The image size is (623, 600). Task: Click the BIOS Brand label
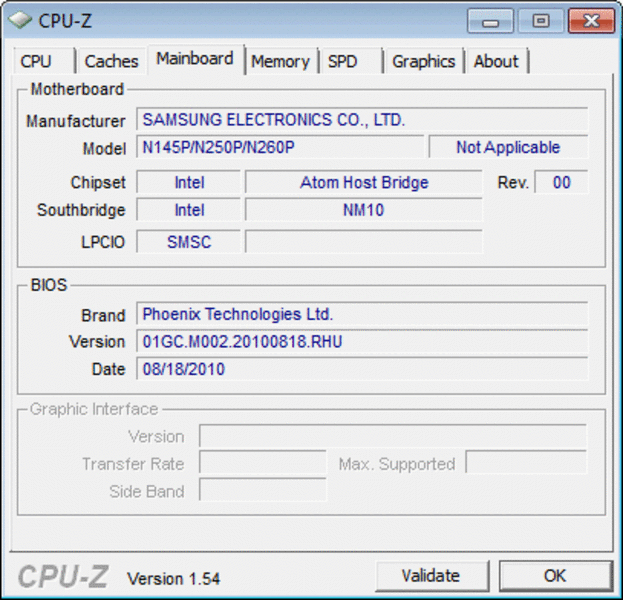click(x=103, y=315)
